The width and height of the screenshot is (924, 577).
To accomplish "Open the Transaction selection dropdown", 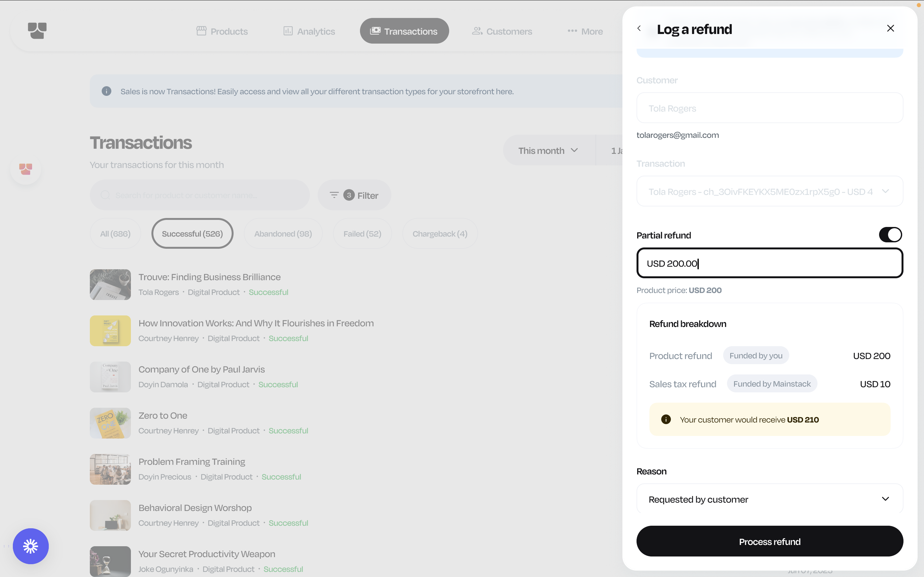I will point(769,191).
